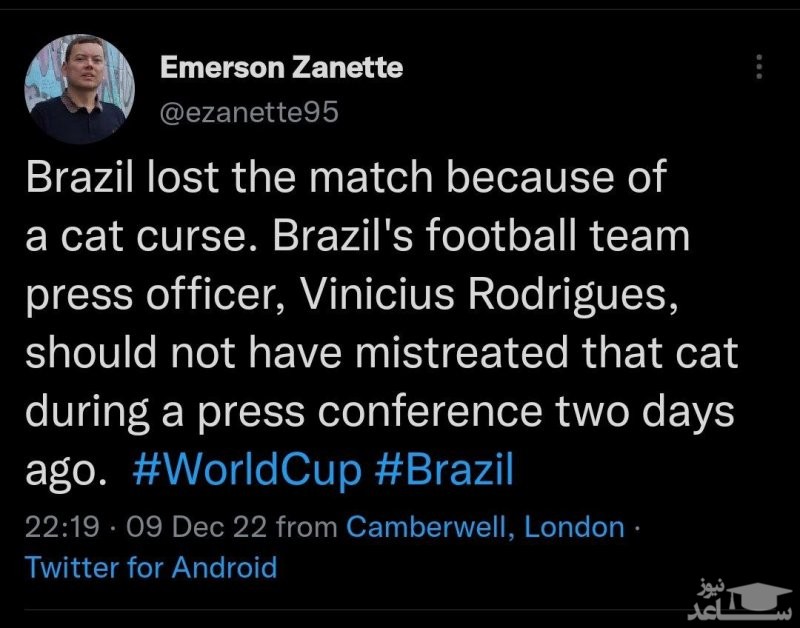
Task: Click the phrase "press conference two days"
Action: (x=468, y=413)
